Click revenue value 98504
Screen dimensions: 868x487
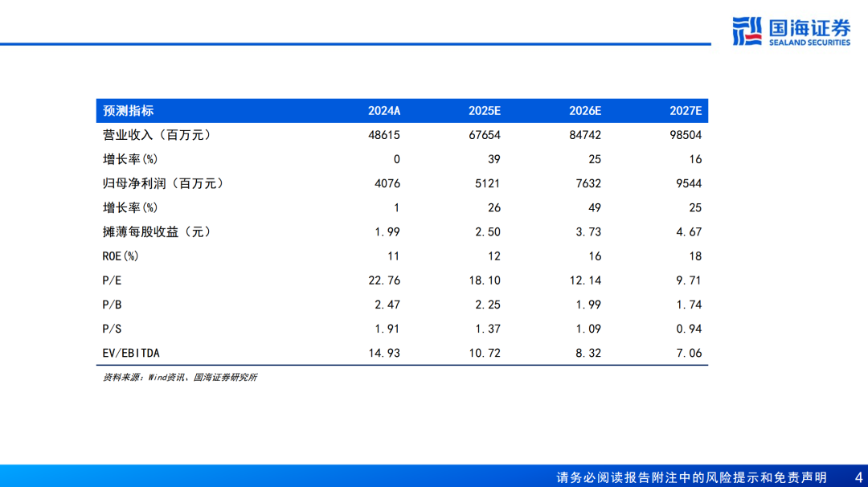[686, 135]
